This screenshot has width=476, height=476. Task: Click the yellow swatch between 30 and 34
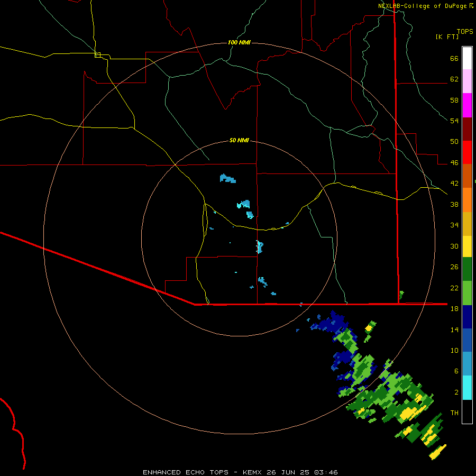tap(467, 246)
